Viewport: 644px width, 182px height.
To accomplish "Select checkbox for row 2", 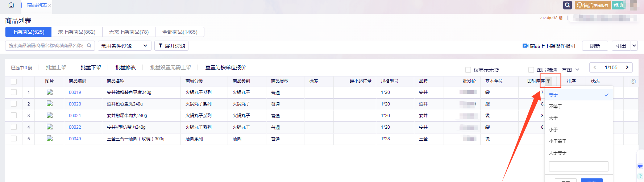I will coord(14,104).
